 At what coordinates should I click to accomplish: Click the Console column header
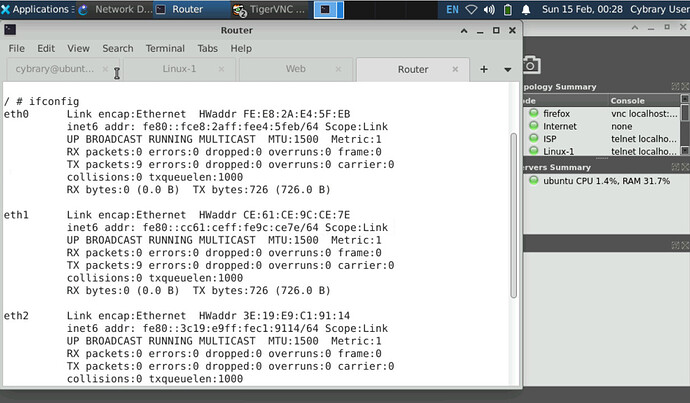(x=644, y=101)
